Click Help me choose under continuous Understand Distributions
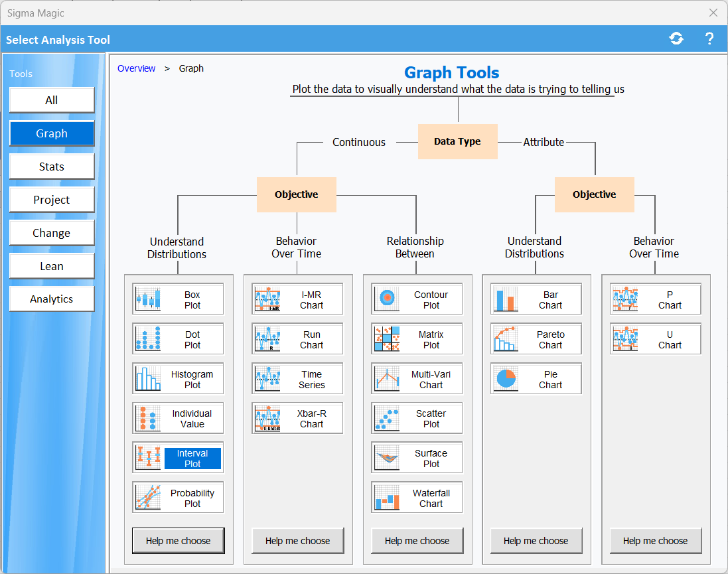 point(179,541)
